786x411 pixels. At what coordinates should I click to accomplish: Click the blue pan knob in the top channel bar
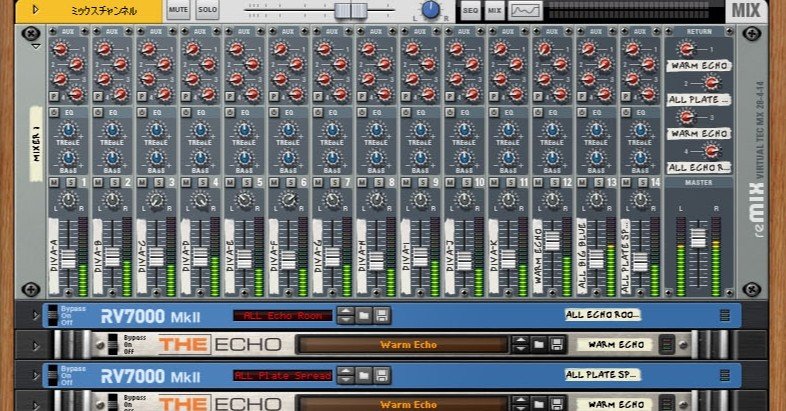pyautogui.click(x=430, y=10)
